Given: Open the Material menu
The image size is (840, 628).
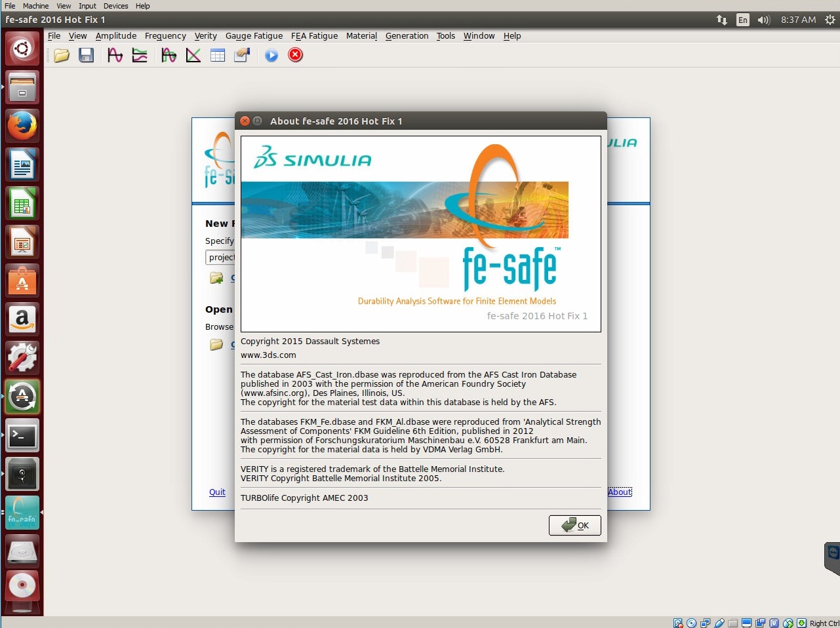Looking at the screenshot, I should click(361, 36).
